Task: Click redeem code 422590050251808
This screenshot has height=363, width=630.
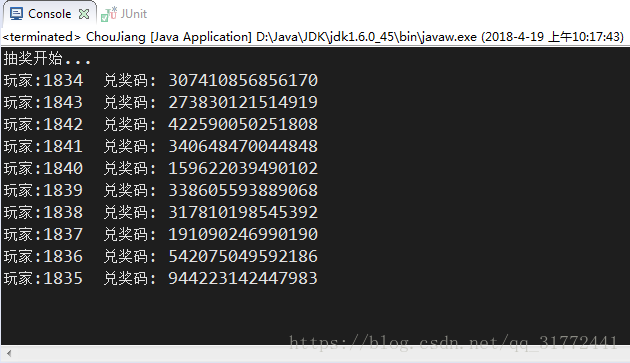Action: pyautogui.click(x=243, y=124)
